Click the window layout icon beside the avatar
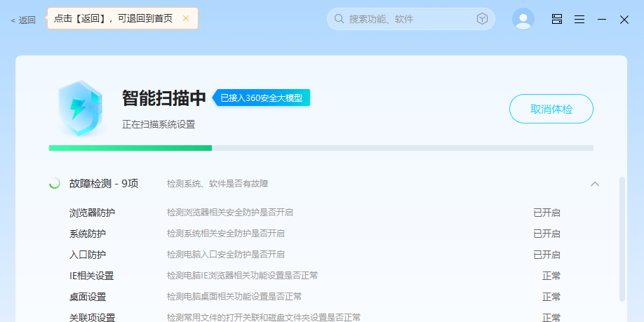This screenshot has height=322, width=644. click(x=557, y=19)
